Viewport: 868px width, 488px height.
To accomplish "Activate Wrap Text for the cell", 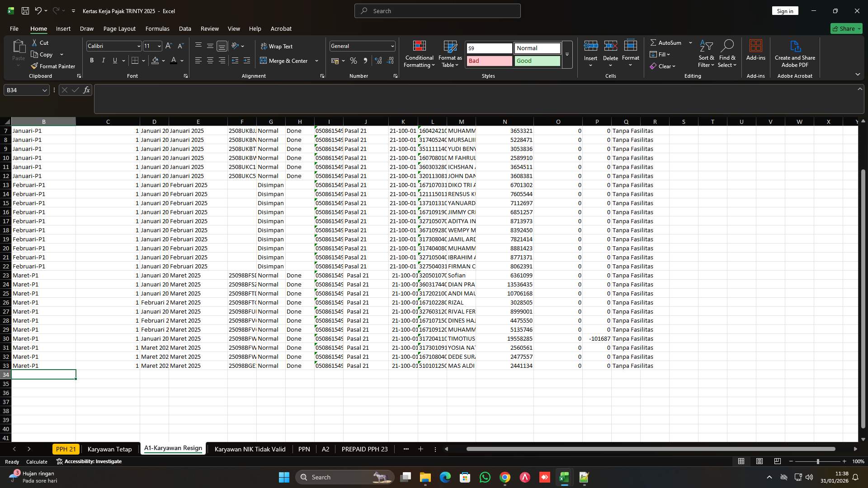I will [276, 46].
